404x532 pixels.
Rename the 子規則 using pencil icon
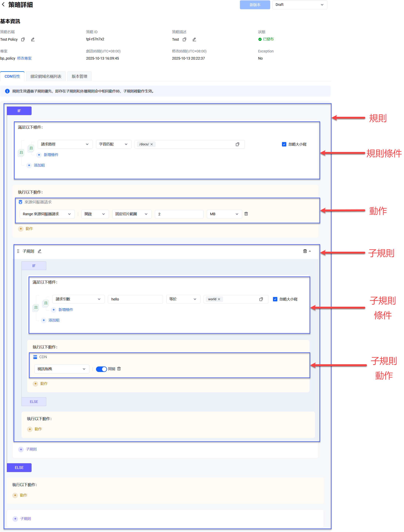(x=40, y=251)
